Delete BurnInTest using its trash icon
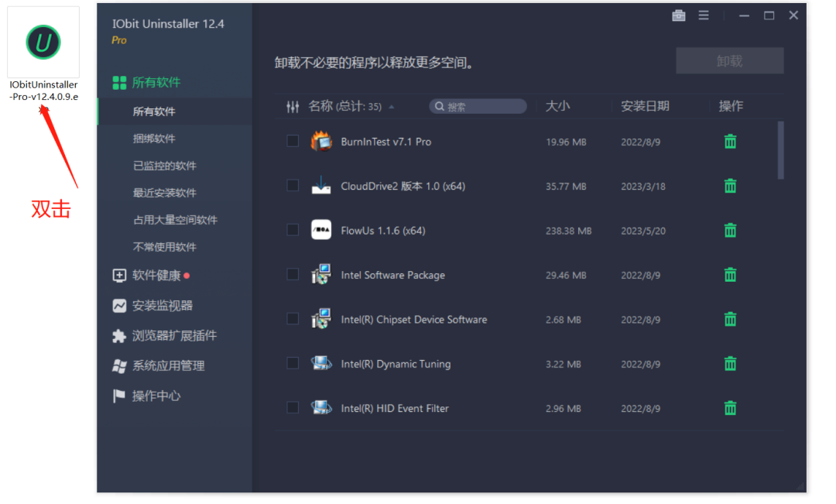 [x=730, y=142]
